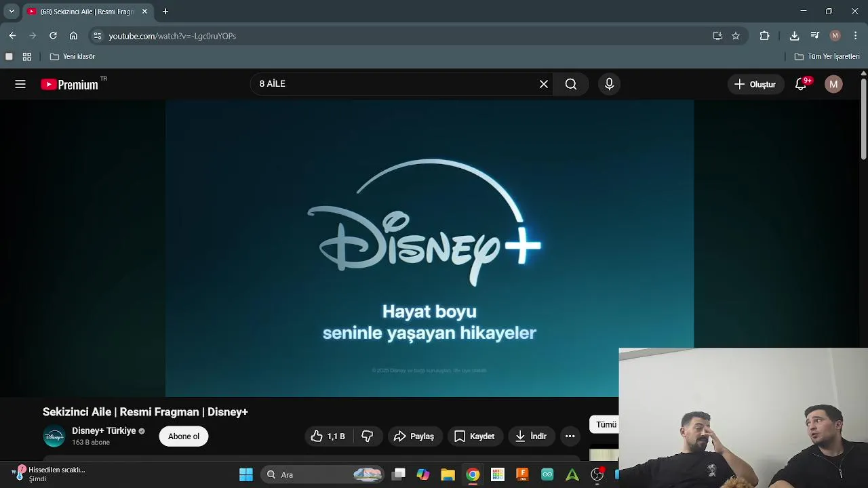Open the Tüm Yer İşaretleri folder
This screenshot has width=868, height=488.
coord(827,56)
